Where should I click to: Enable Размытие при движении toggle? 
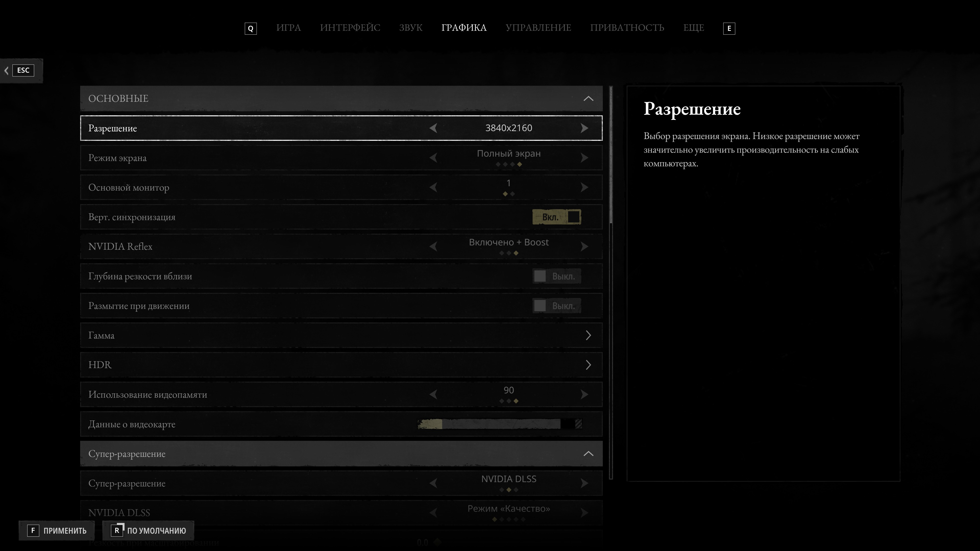tap(556, 306)
